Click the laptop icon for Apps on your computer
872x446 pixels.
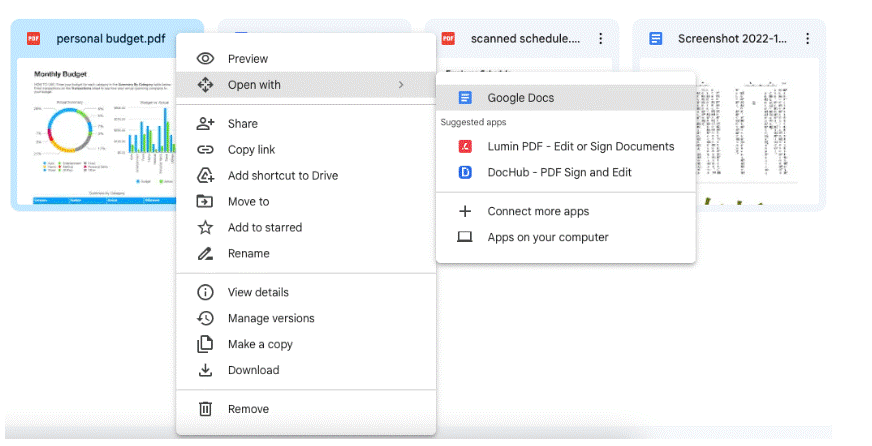coord(465,237)
